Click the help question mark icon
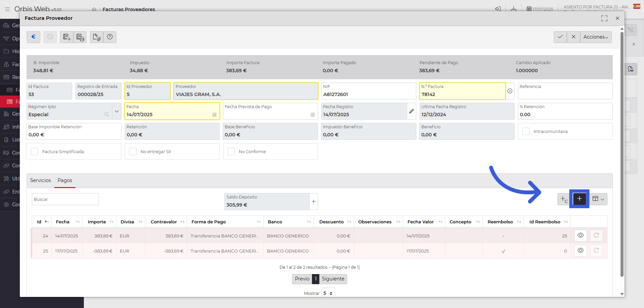This screenshot has height=308, width=644. (x=110, y=37)
